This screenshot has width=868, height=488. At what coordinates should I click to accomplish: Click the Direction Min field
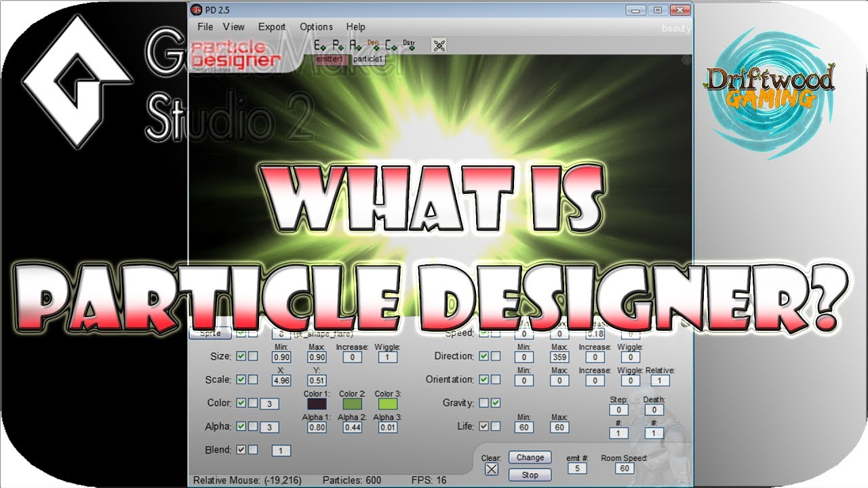(524, 357)
